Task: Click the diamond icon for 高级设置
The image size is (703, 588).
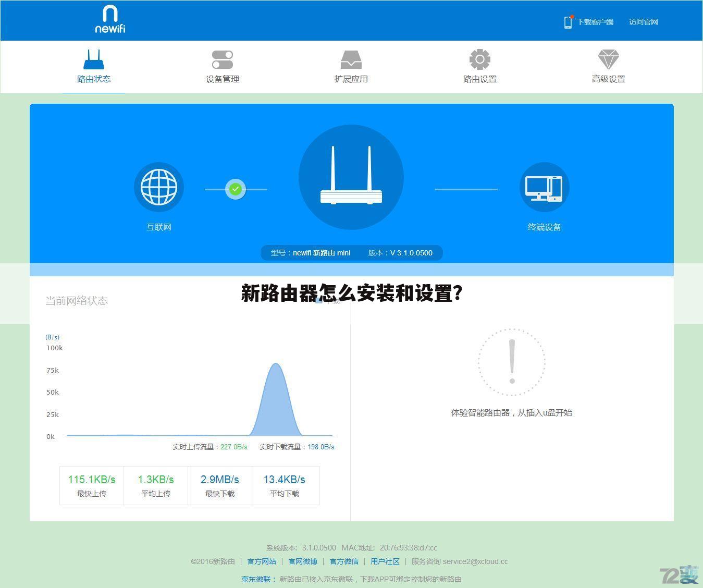Action: pyautogui.click(x=609, y=59)
